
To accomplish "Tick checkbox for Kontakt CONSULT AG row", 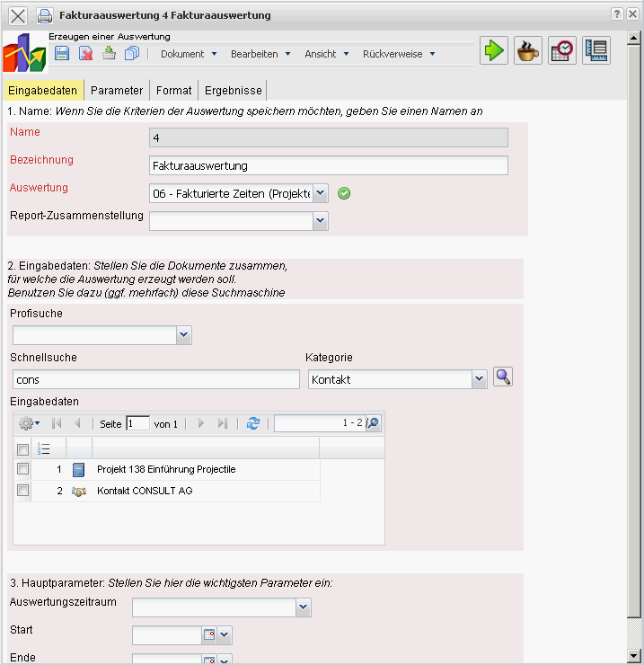I will coord(23,491).
